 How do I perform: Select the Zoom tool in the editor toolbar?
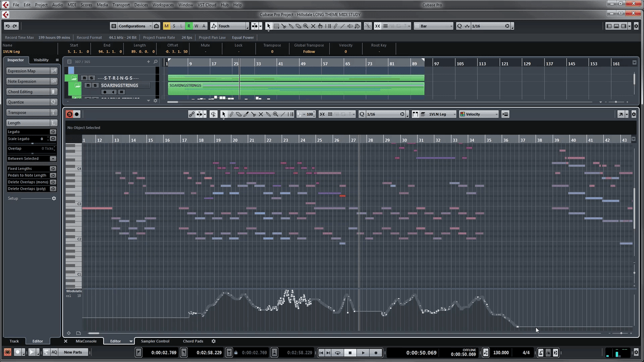[x=275, y=114]
